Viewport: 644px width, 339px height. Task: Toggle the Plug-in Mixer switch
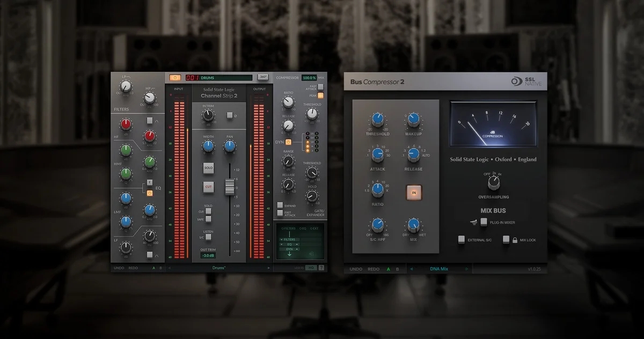(x=484, y=222)
